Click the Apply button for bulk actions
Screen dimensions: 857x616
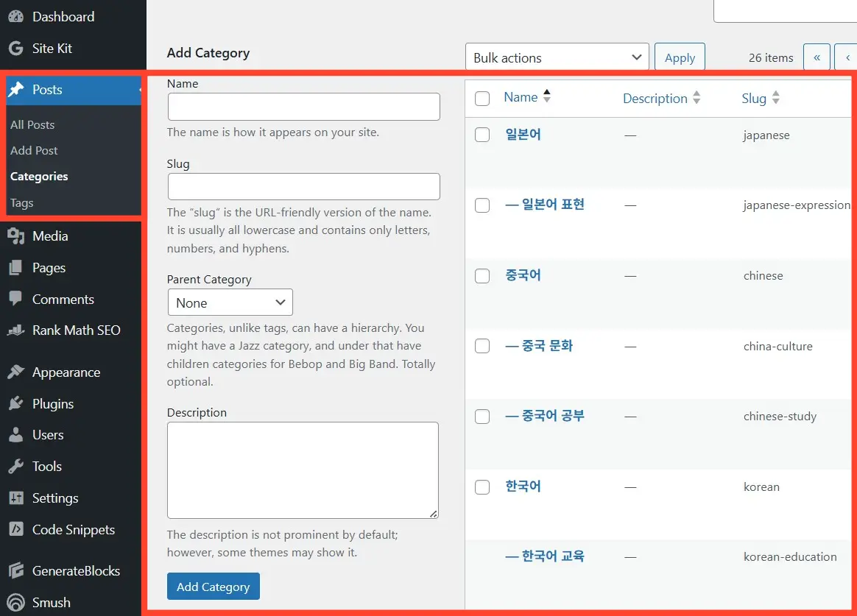pyautogui.click(x=680, y=57)
